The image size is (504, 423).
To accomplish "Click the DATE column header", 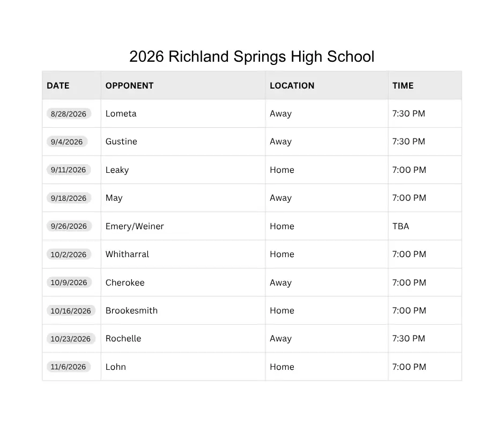I will pyautogui.click(x=58, y=86).
